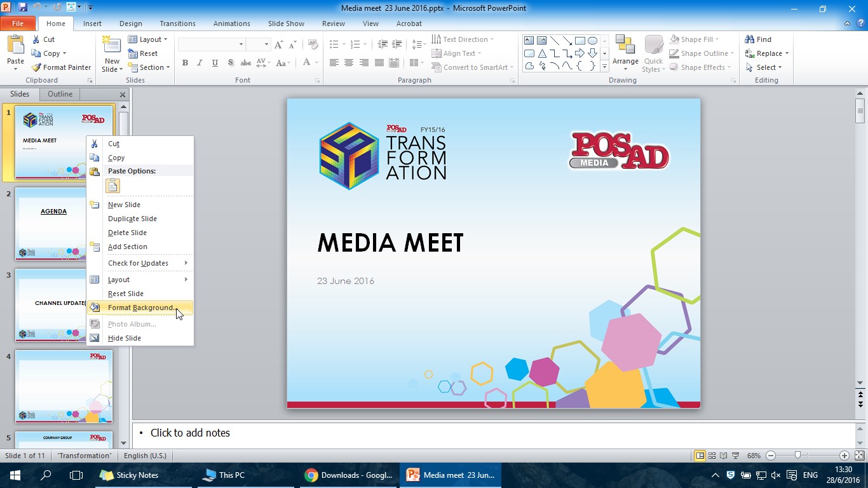
Task: Select the oval shape in shapes gallery
Action: click(x=592, y=41)
